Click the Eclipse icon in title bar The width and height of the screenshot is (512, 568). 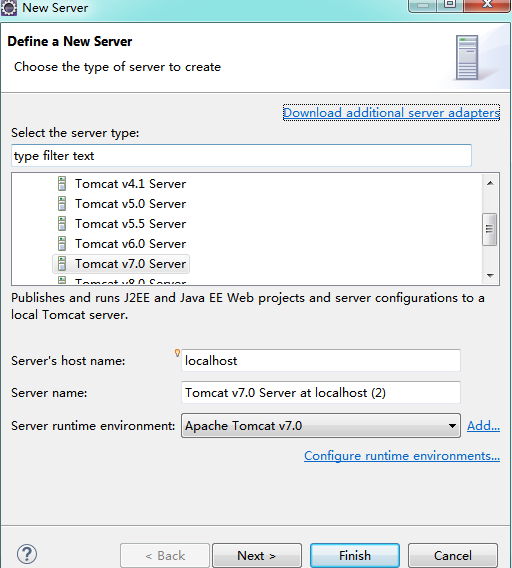(x=9, y=8)
